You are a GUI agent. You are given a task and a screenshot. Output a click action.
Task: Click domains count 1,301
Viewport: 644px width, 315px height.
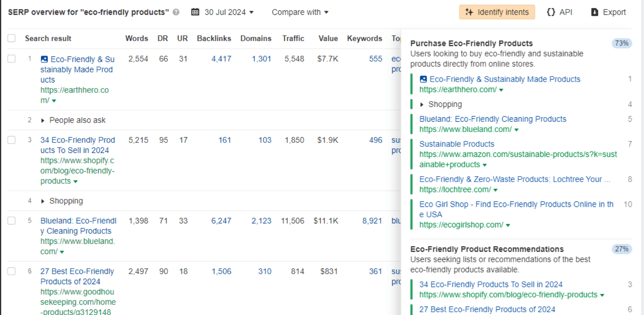pos(261,59)
